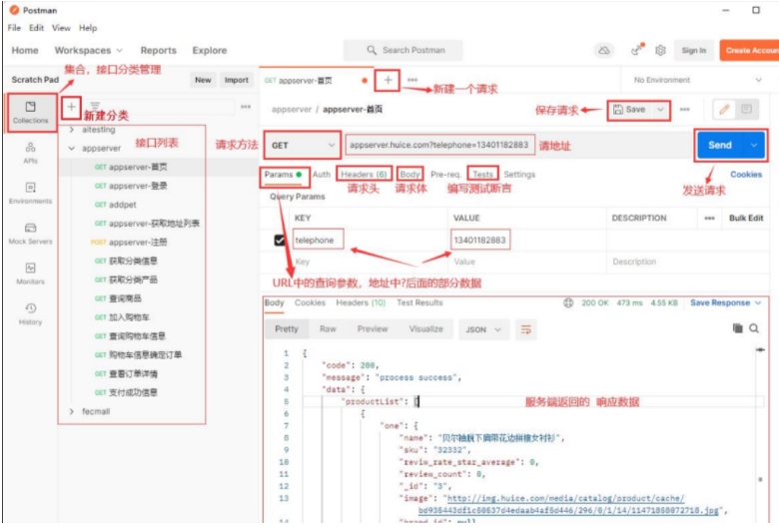Toggle the wrap lines icon in response
Image resolution: width=779 pixels, height=532 pixels.
[525, 329]
